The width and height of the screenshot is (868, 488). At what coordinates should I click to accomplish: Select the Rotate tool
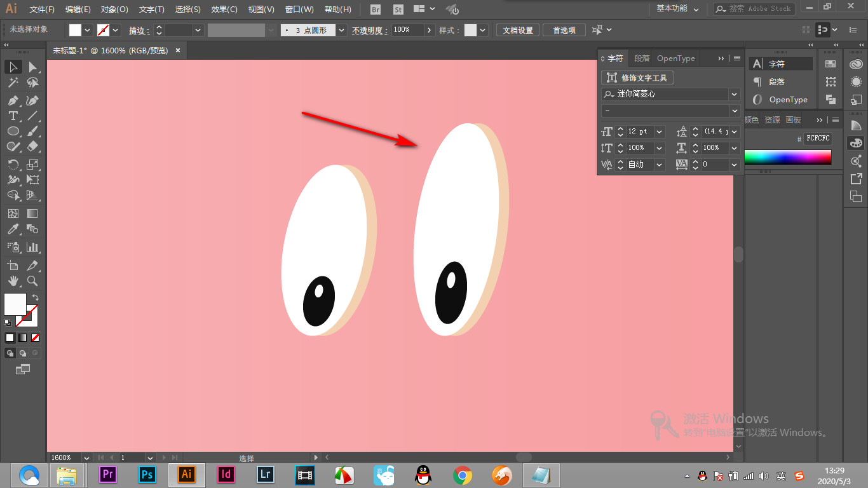(x=13, y=164)
